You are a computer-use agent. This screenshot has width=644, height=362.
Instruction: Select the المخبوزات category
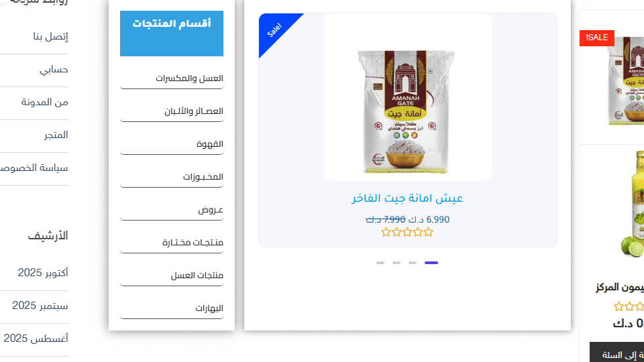pos(203,177)
